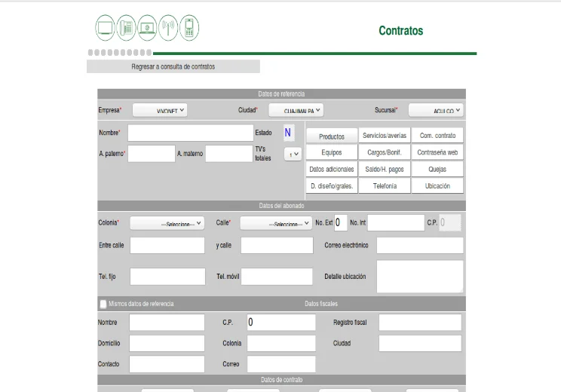Open the Com. contrato tab
Screen dimensions: 561x392
click(437, 136)
